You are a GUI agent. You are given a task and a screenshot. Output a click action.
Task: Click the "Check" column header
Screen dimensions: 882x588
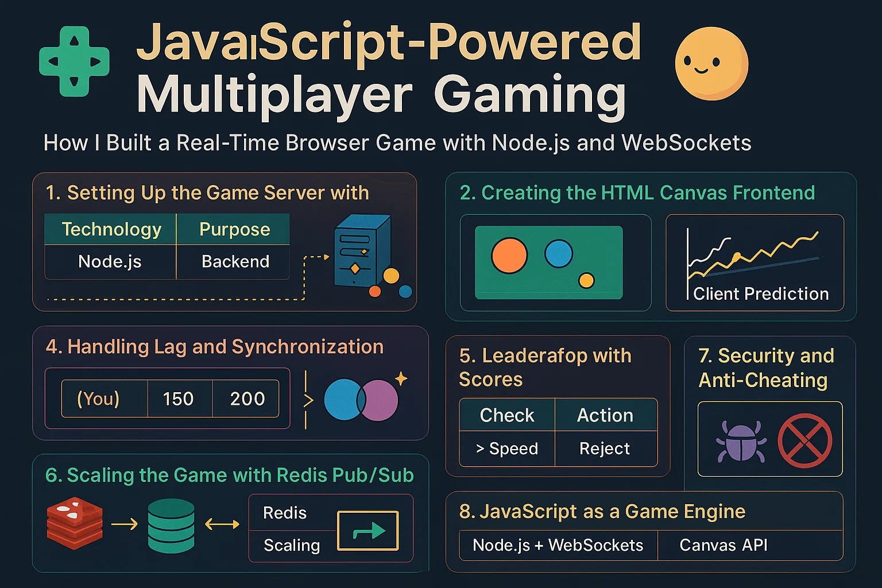coord(507,415)
